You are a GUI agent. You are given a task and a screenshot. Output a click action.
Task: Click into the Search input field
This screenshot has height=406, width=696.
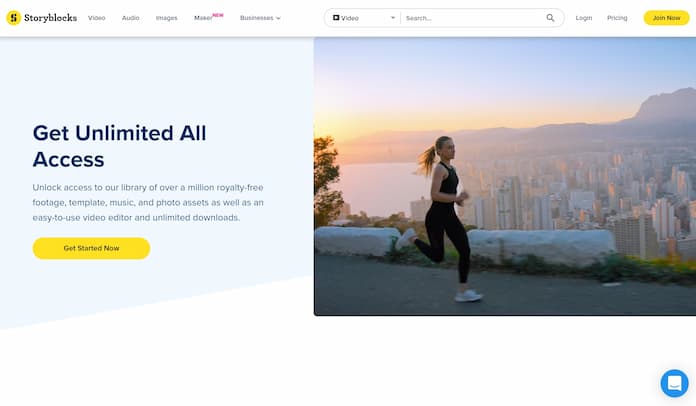click(473, 18)
